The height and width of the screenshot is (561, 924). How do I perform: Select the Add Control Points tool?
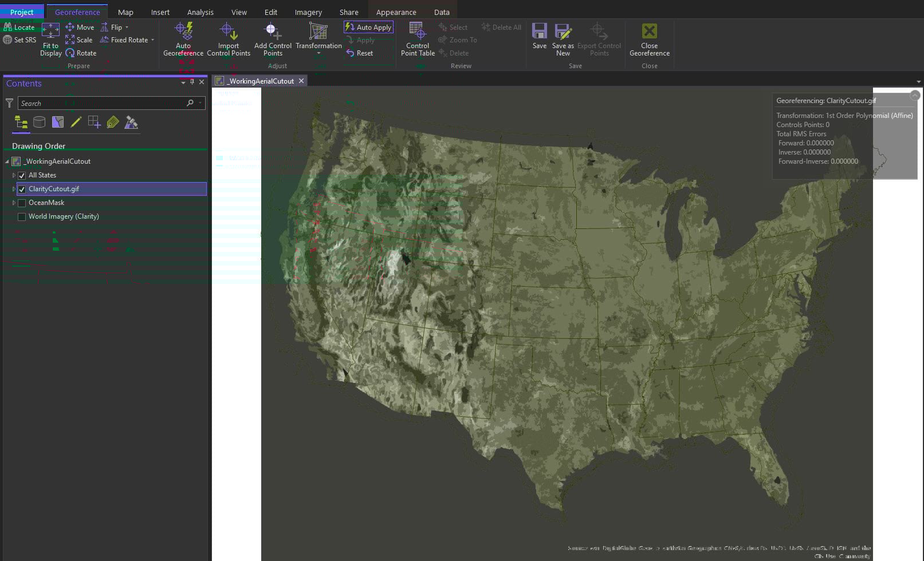point(273,31)
